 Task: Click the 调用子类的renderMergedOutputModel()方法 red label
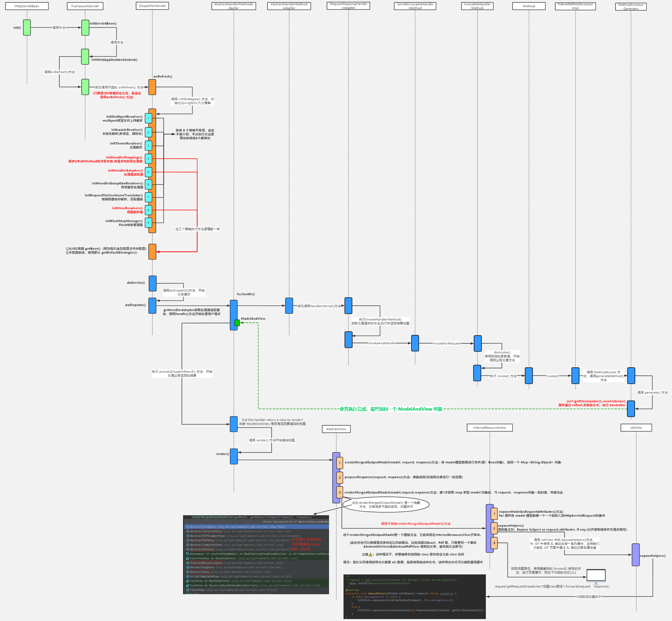click(416, 524)
